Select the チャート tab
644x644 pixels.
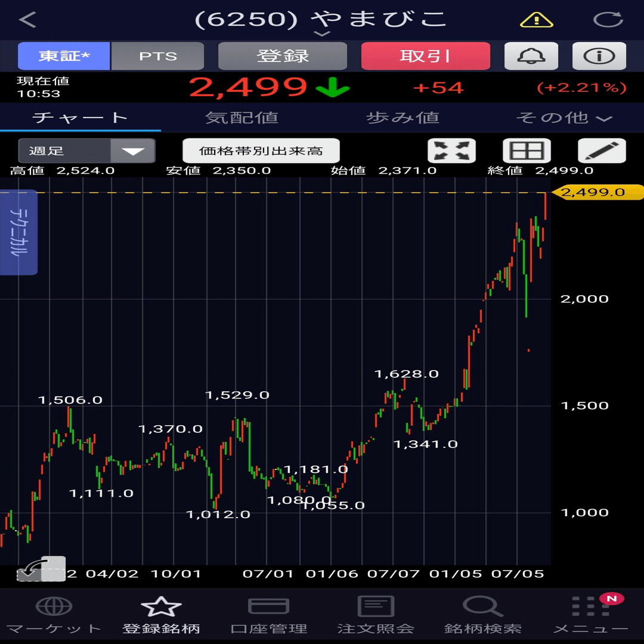80,118
